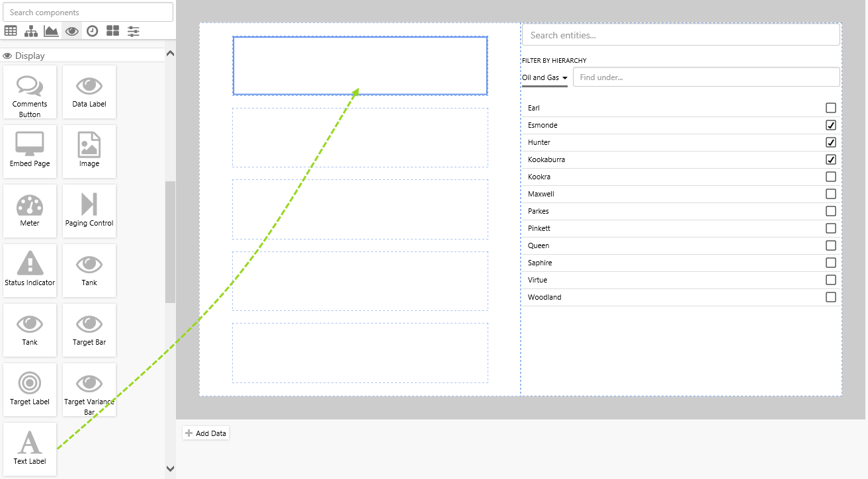This screenshot has height=479, width=868.
Task: Click the Earl entity name
Action: (534, 108)
